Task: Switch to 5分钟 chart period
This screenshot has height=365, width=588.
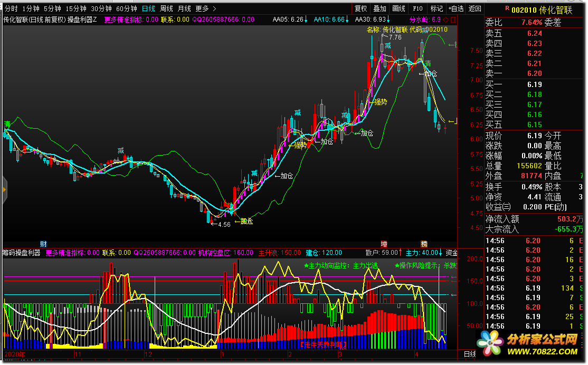Action: click(52, 8)
